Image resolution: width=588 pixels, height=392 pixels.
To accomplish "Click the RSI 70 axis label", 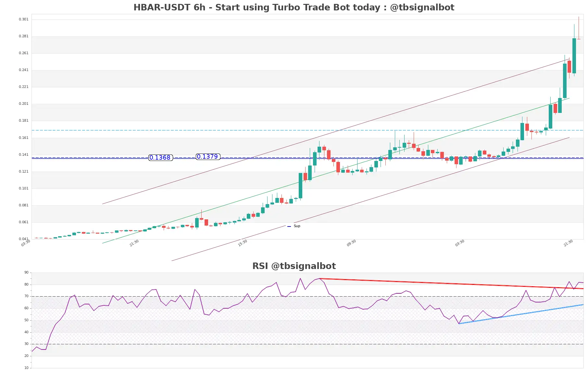I will (x=26, y=296).
